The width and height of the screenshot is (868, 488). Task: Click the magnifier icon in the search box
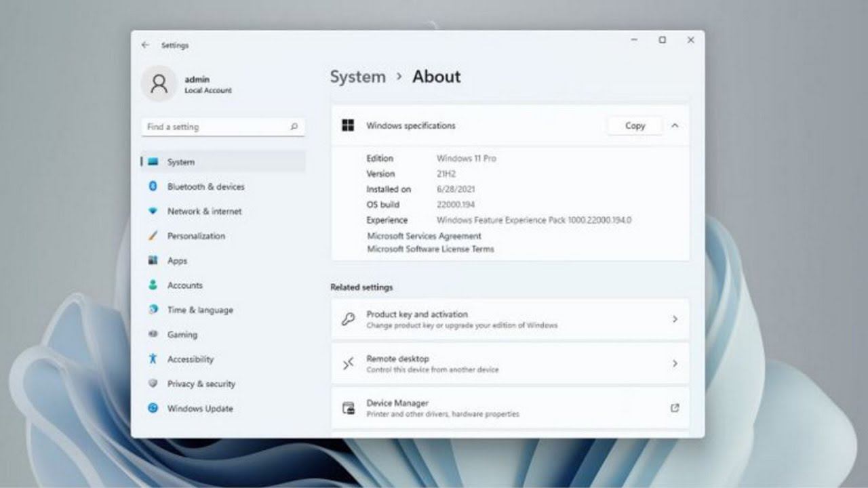click(294, 127)
